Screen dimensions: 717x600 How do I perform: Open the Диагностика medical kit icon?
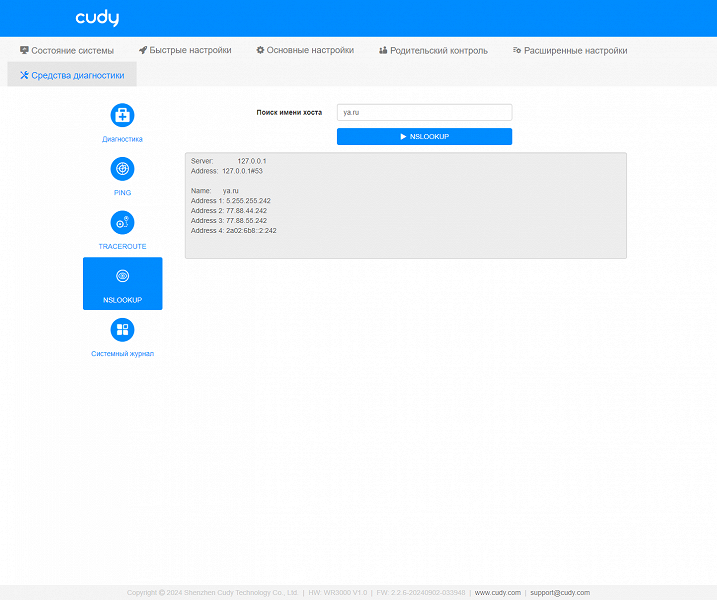(x=122, y=115)
